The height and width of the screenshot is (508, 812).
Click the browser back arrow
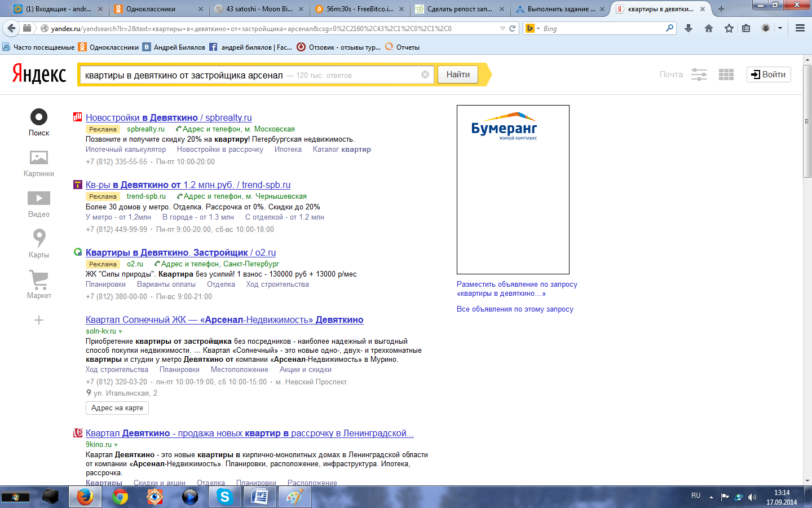11,28
